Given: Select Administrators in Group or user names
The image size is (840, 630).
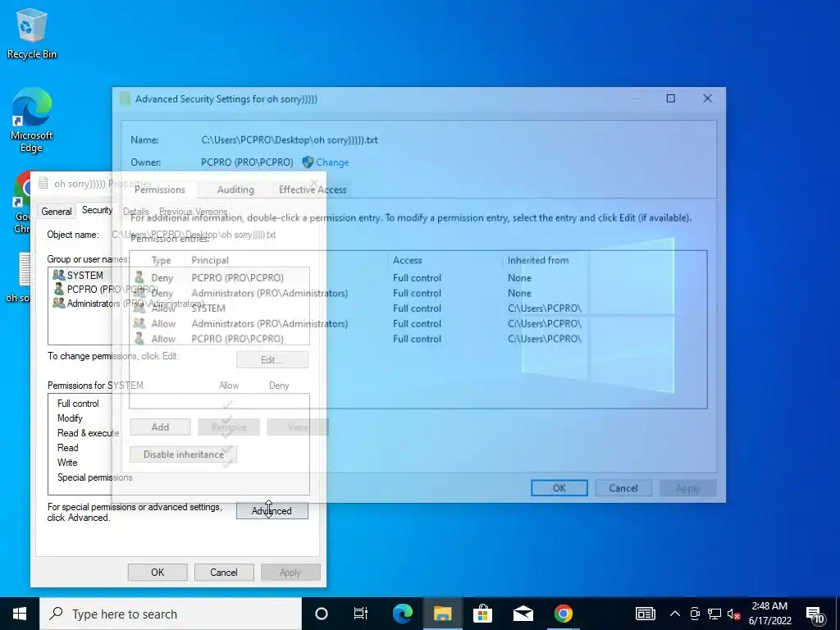Looking at the screenshot, I should pos(127,304).
